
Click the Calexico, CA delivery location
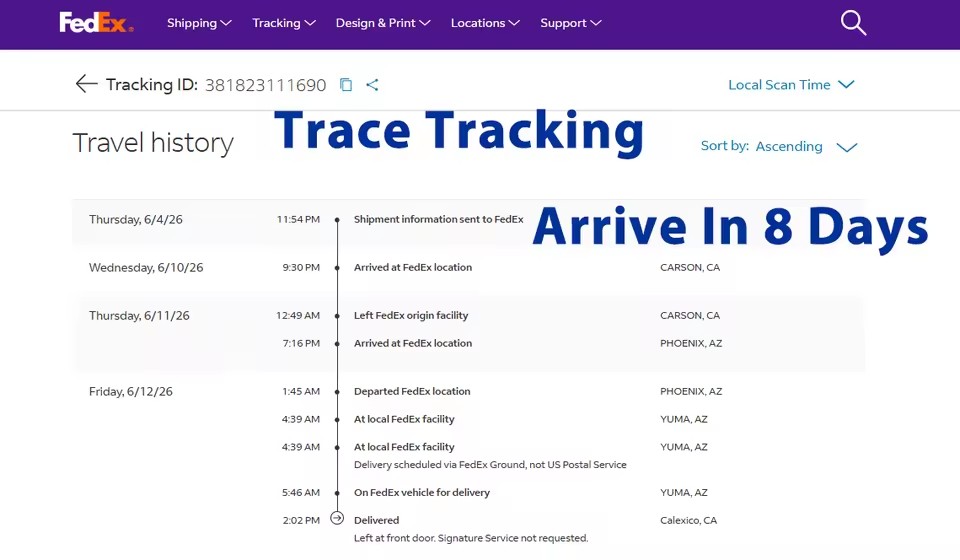click(688, 520)
